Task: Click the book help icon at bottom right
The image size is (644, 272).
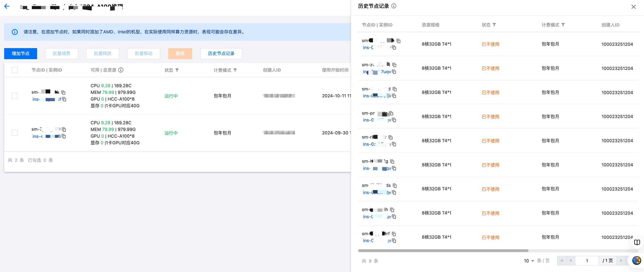Action: point(637,242)
